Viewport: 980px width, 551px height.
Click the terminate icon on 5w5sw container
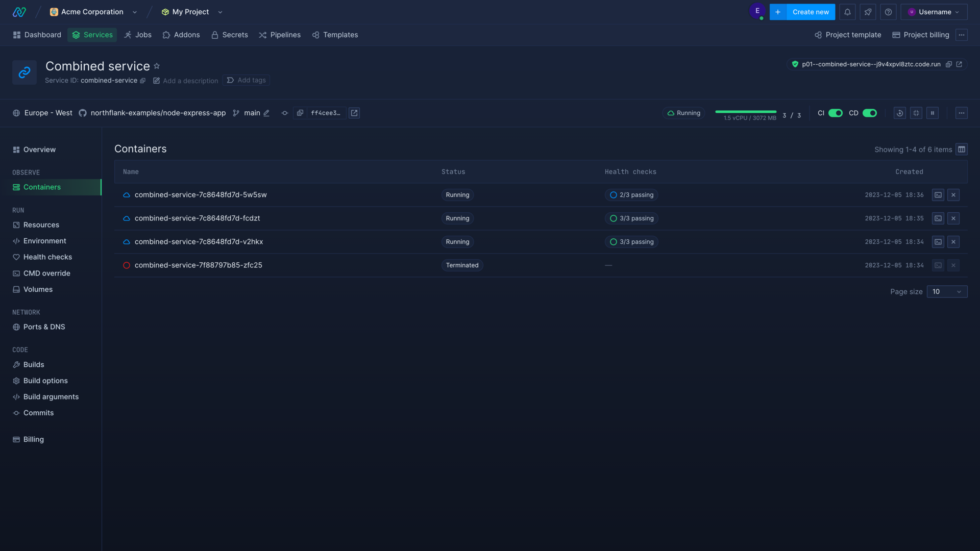[x=954, y=194]
